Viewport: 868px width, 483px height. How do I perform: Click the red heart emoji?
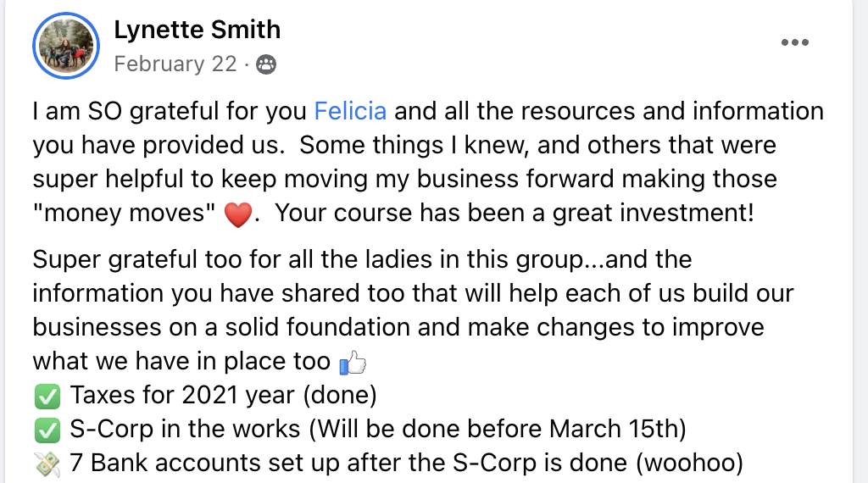(x=238, y=214)
